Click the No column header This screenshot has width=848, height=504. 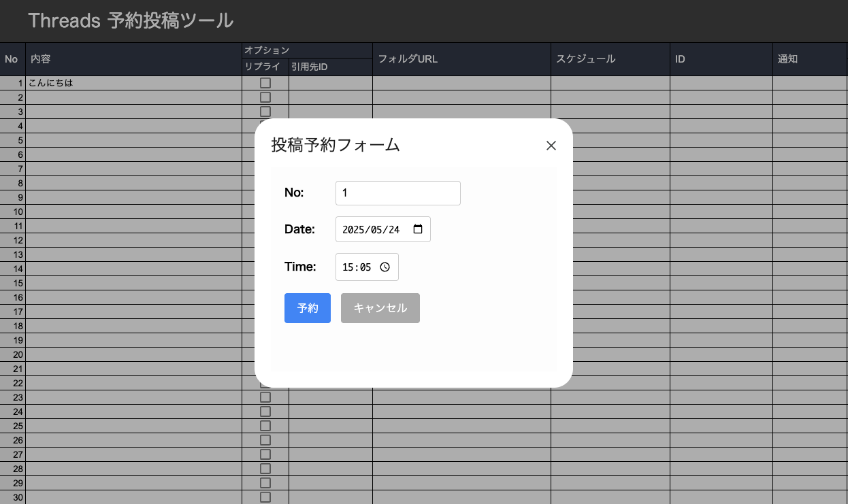pos(12,59)
